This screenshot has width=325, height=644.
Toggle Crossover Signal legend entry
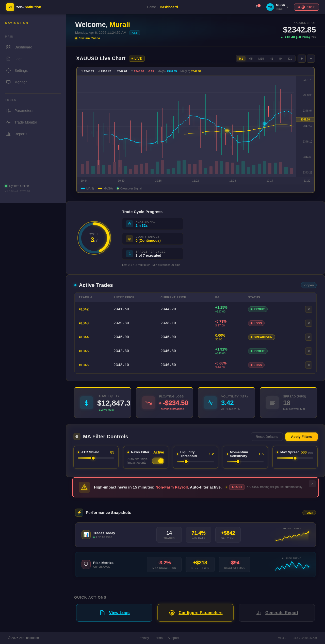click(129, 188)
